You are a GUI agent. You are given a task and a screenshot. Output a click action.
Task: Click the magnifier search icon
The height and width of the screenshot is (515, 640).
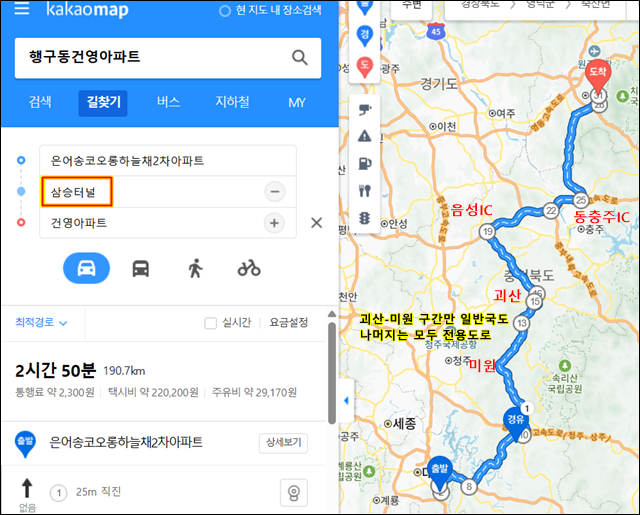(300, 58)
